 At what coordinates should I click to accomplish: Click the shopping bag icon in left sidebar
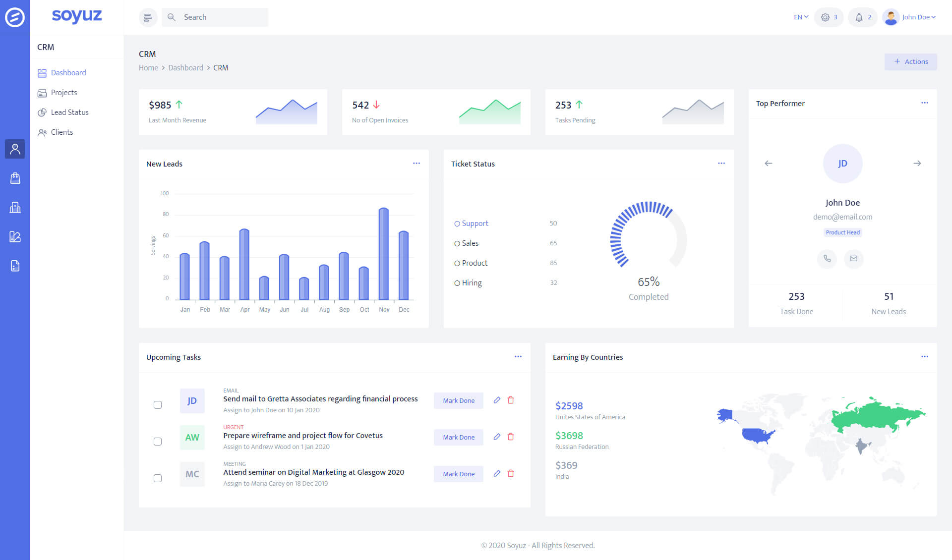tap(15, 178)
